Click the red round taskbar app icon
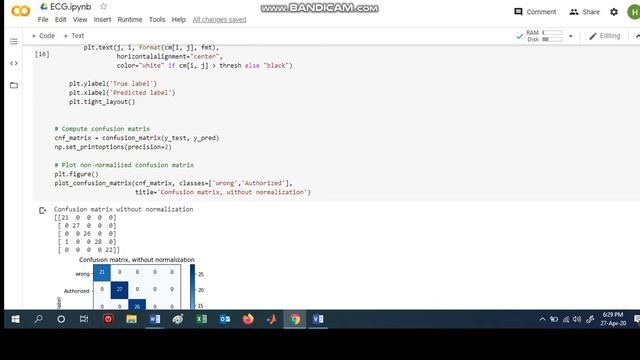 coord(108,319)
